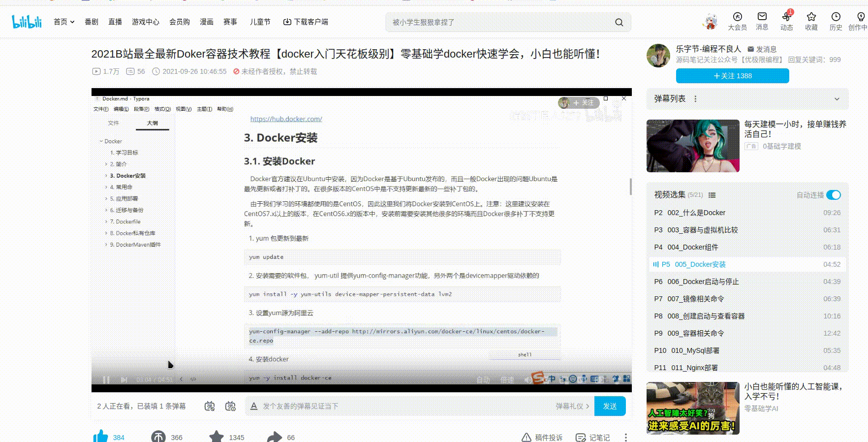Open danmaku settings icon

[230, 406]
